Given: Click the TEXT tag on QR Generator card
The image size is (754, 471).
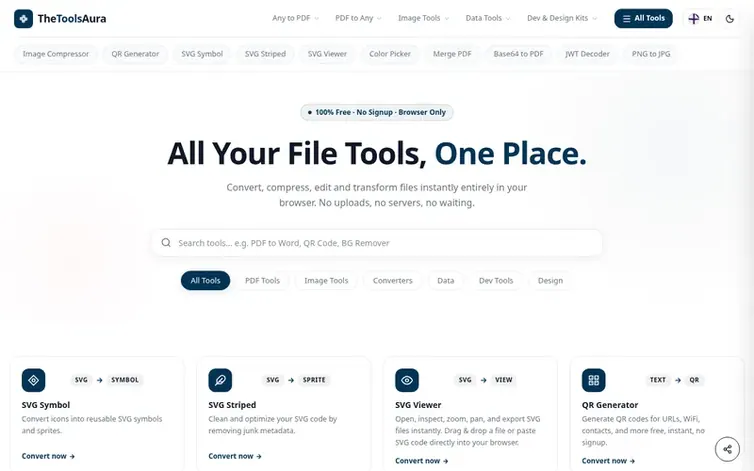Looking at the screenshot, I should click(x=657, y=380).
